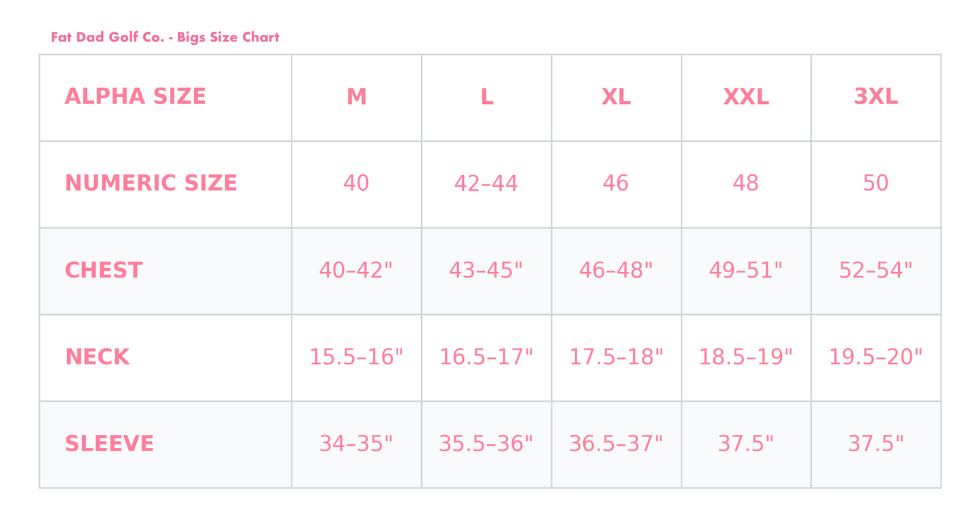The width and height of the screenshot is (980, 513).
Task: Click the neck 15.5–16" cell
Action: (356, 357)
